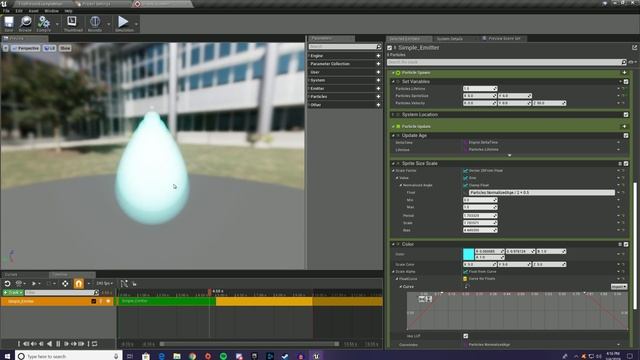Toggle the Color module checkbox
Screen dimensions: 640x360
(626, 244)
